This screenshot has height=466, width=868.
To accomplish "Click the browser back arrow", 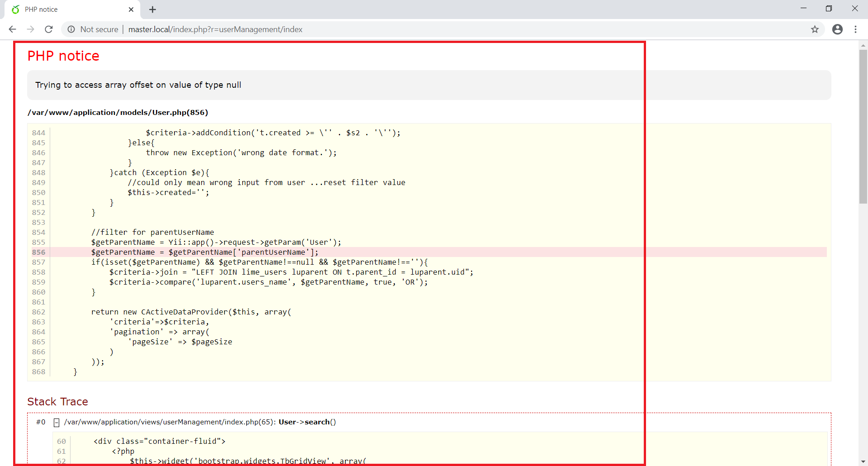I will [x=12, y=29].
